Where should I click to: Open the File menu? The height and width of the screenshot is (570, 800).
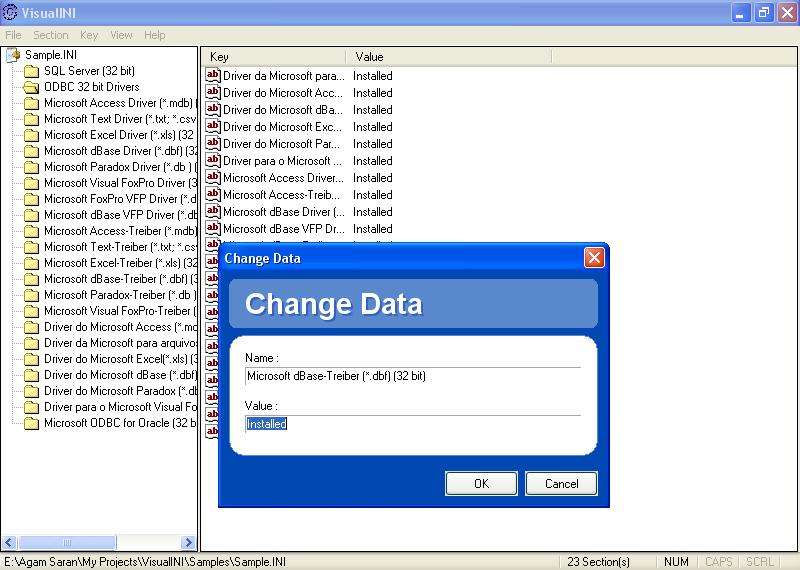click(x=13, y=35)
